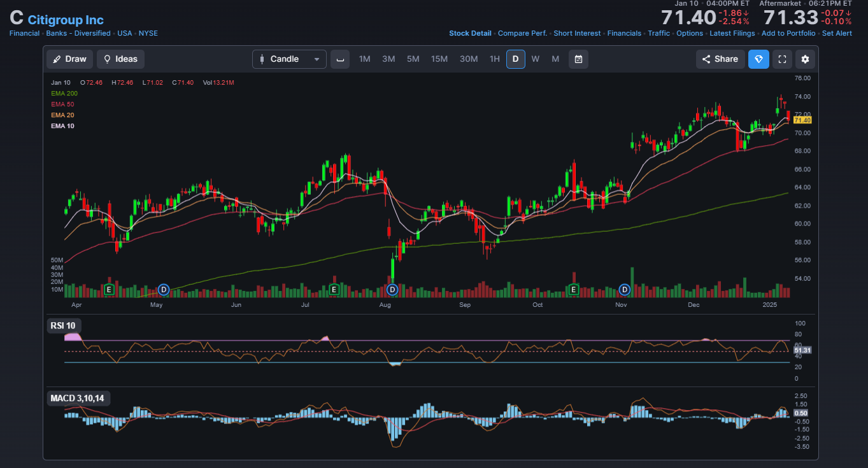
Task: Expand the Candle chart type dropdown
Action: click(289, 59)
